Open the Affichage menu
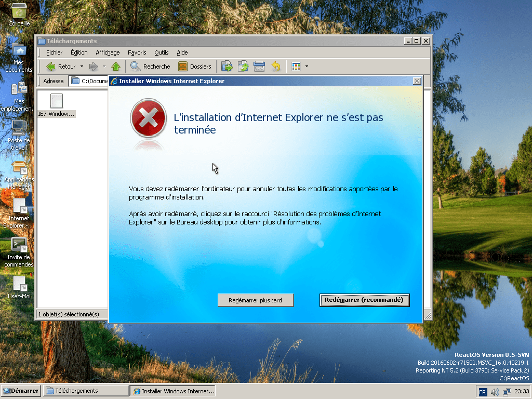Viewport: 532px width, 399px height. [108, 52]
